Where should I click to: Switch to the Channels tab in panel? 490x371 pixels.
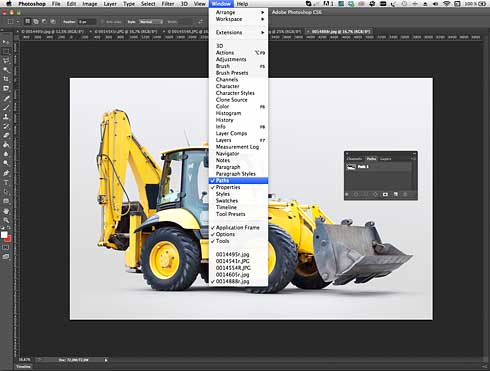coord(354,159)
